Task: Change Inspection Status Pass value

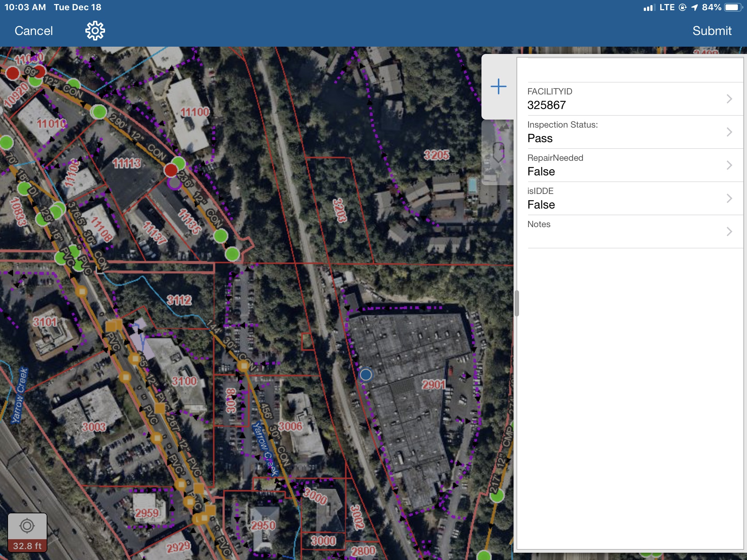Action: [540, 138]
